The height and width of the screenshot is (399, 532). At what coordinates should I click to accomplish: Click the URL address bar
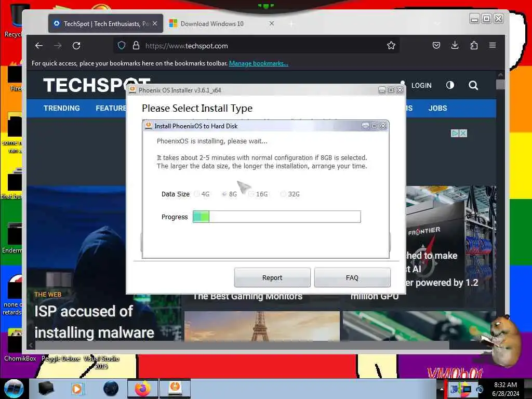coord(256,46)
